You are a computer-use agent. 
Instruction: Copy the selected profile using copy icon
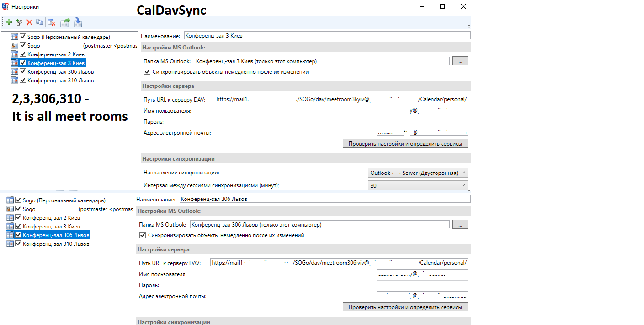coord(40,22)
